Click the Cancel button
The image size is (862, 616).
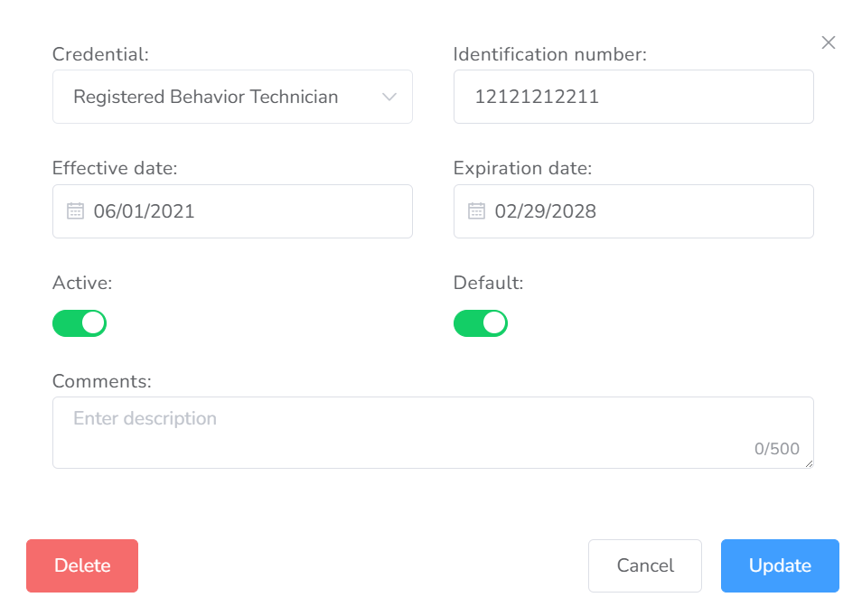[x=645, y=565]
